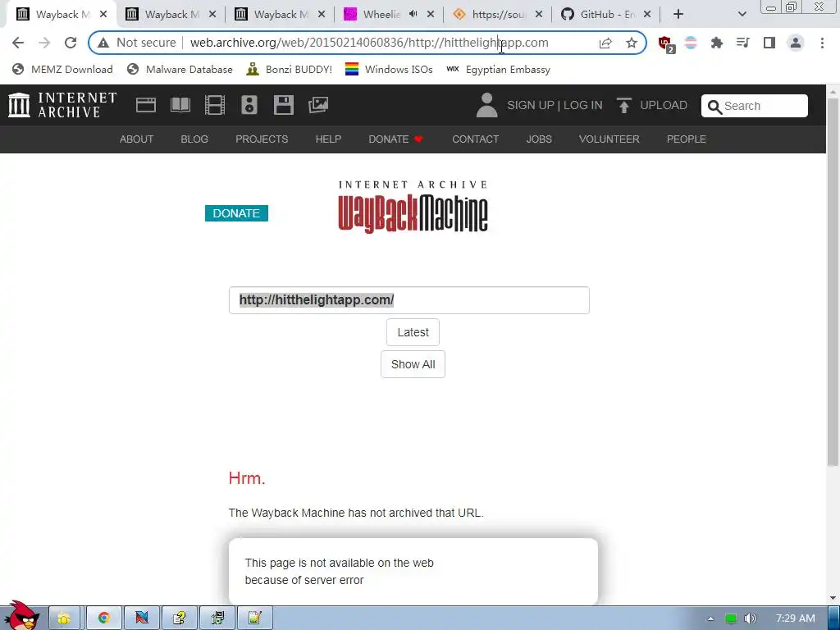
Task: Open the Internet Archive audio speaker icon
Action: coord(249,105)
